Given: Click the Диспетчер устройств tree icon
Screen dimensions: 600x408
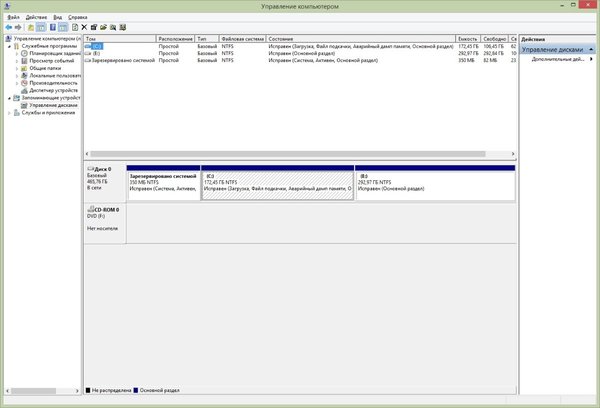Looking at the screenshot, I should pyautogui.click(x=24, y=90).
